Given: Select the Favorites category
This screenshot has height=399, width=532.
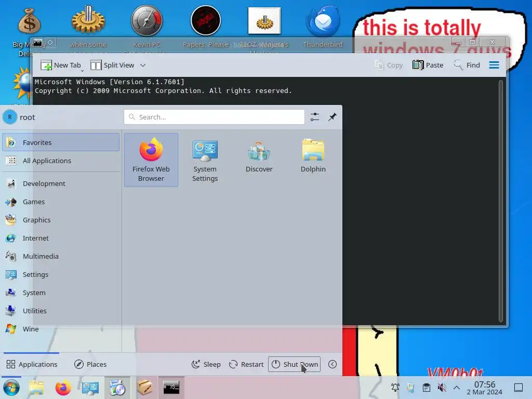Looking at the screenshot, I should [x=61, y=142].
